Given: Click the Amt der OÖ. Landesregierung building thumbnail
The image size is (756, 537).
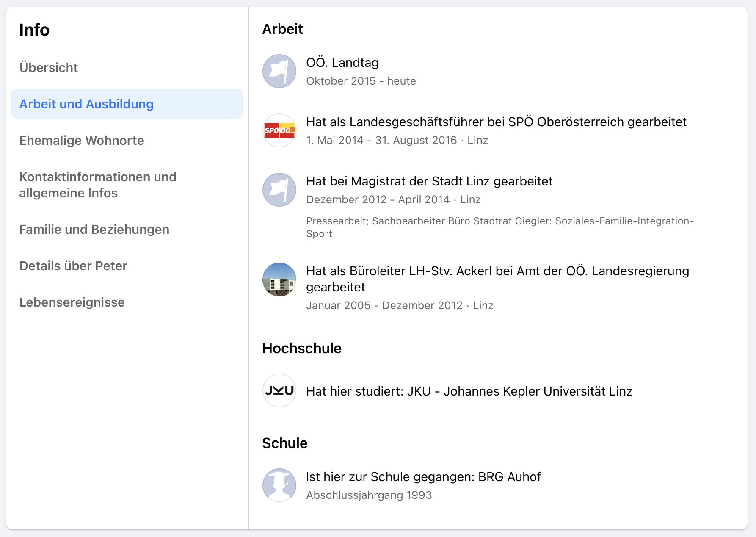Looking at the screenshot, I should 279,280.
